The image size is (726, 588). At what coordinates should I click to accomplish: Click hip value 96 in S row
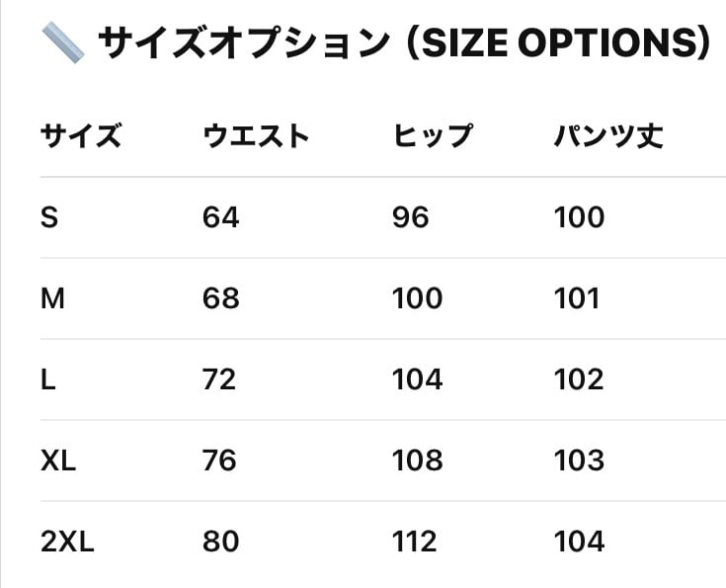coord(411,217)
